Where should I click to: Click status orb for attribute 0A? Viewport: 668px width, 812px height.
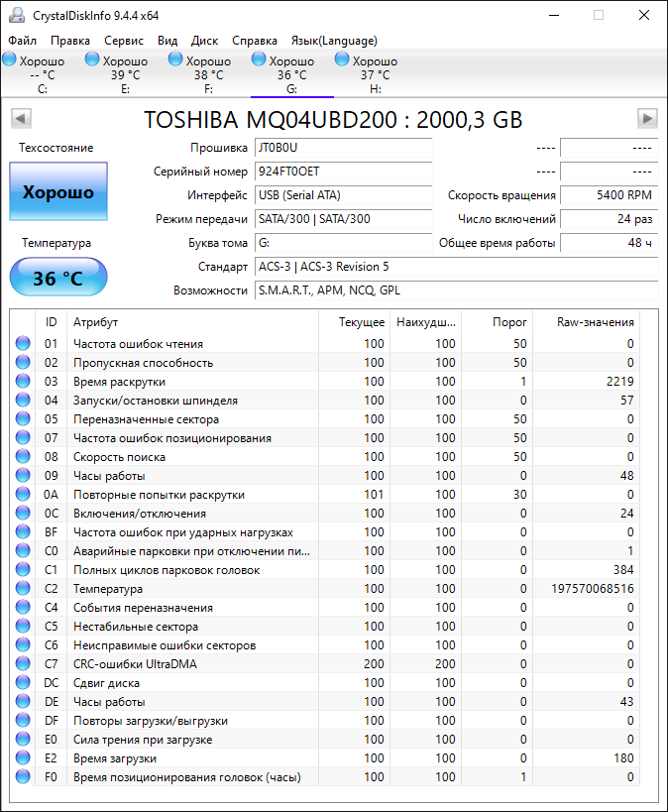[23, 494]
